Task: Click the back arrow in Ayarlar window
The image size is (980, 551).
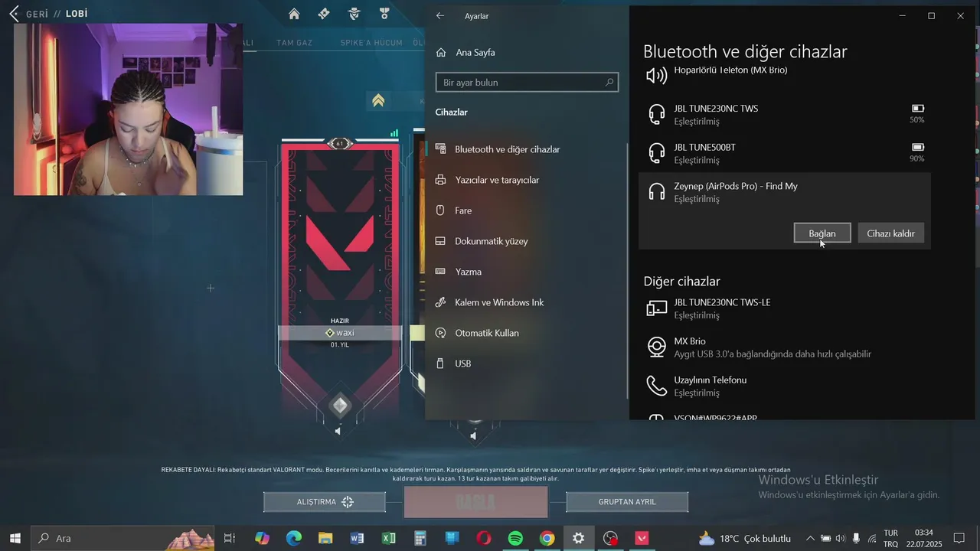Action: pyautogui.click(x=440, y=16)
